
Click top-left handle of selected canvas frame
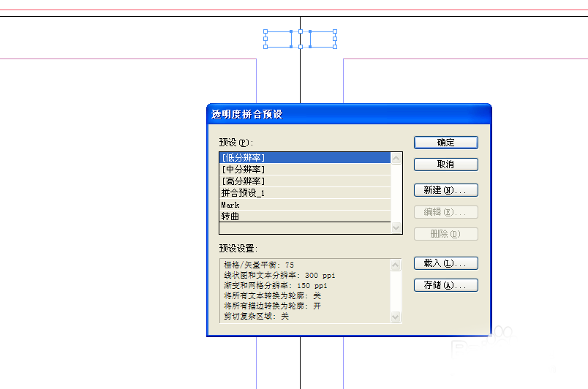pos(265,31)
